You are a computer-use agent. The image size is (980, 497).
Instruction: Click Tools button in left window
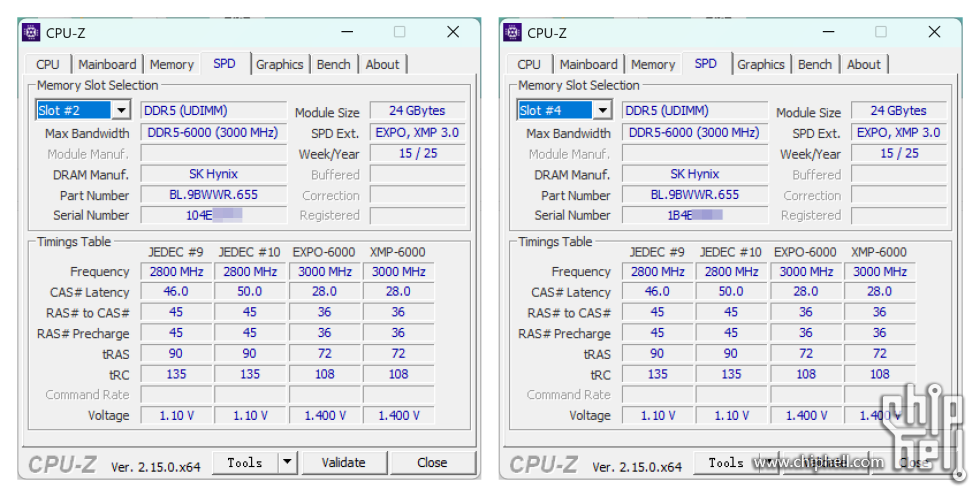(245, 463)
